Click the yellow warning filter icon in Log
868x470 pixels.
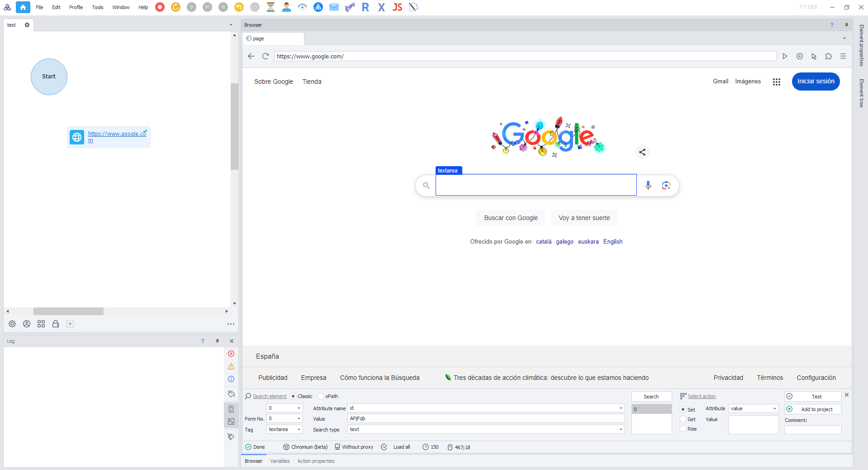(231, 366)
